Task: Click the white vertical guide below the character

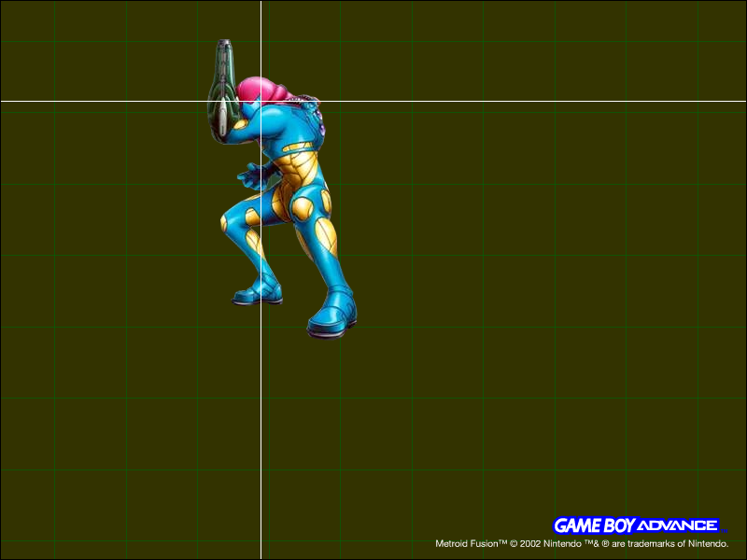Action: 261,420
